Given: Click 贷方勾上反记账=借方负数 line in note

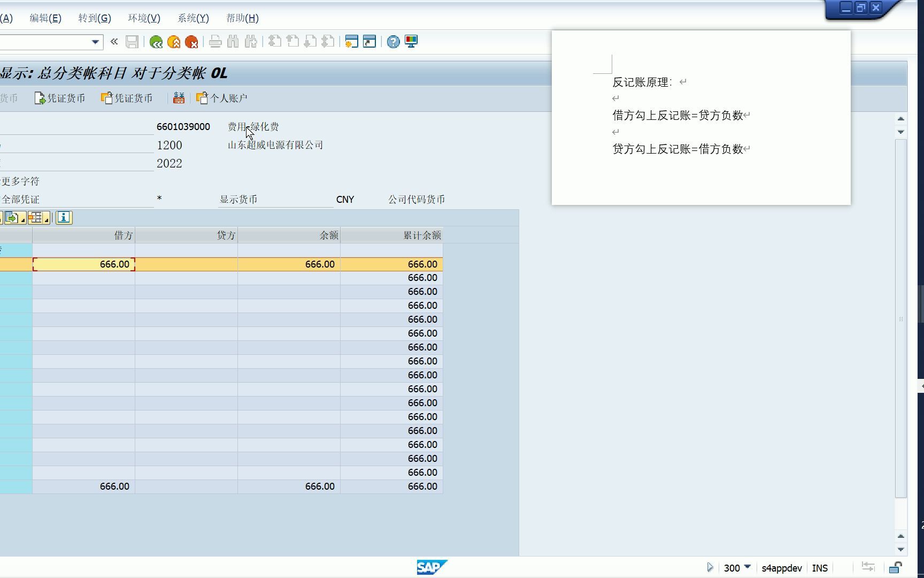Looking at the screenshot, I should click(678, 149).
